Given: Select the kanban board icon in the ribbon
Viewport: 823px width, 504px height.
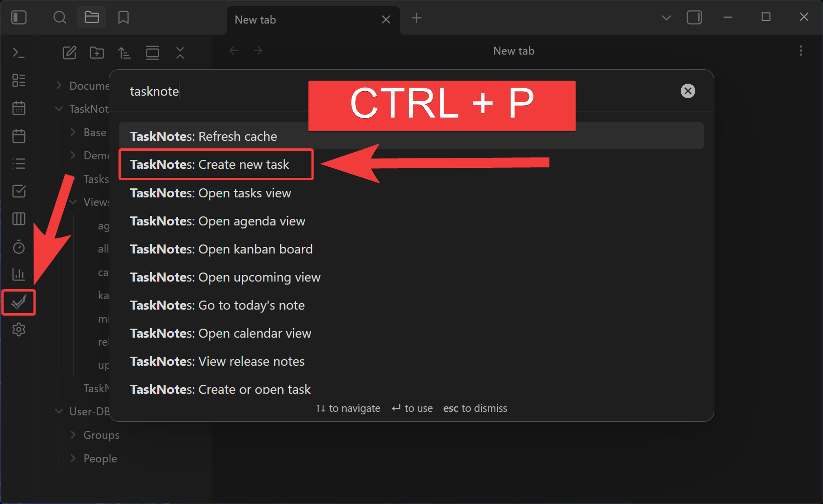Looking at the screenshot, I should click(x=19, y=218).
